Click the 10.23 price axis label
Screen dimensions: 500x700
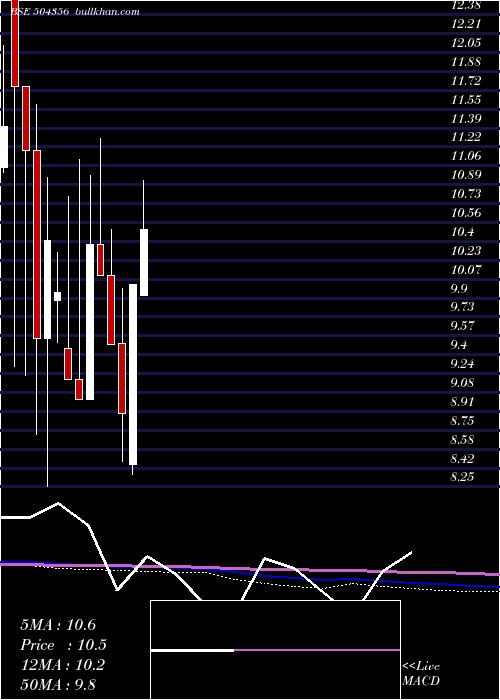(x=466, y=251)
